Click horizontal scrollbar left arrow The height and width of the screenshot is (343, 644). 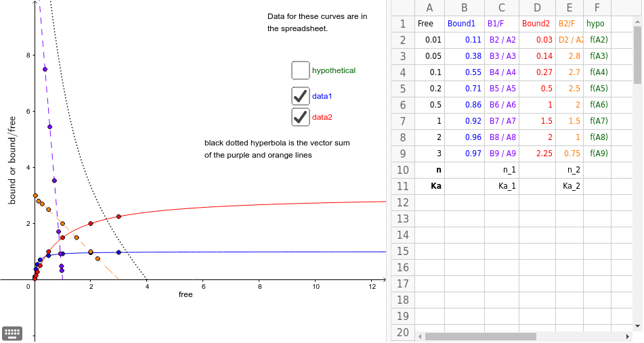coord(421,336)
